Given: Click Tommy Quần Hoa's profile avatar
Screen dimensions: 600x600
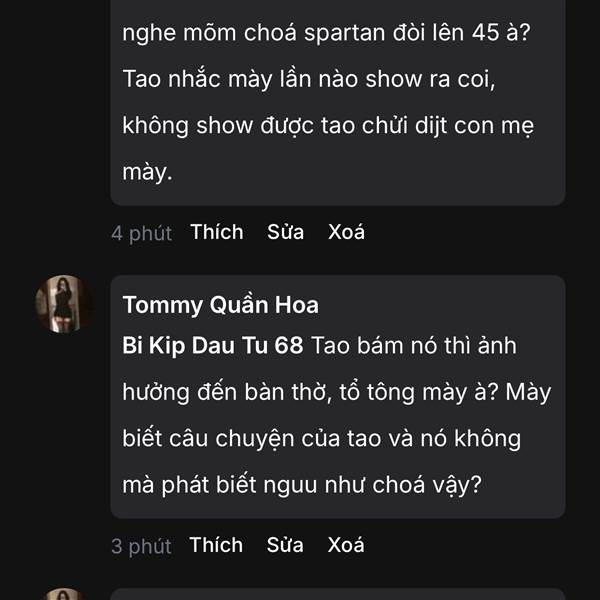Looking at the screenshot, I should point(65,304).
